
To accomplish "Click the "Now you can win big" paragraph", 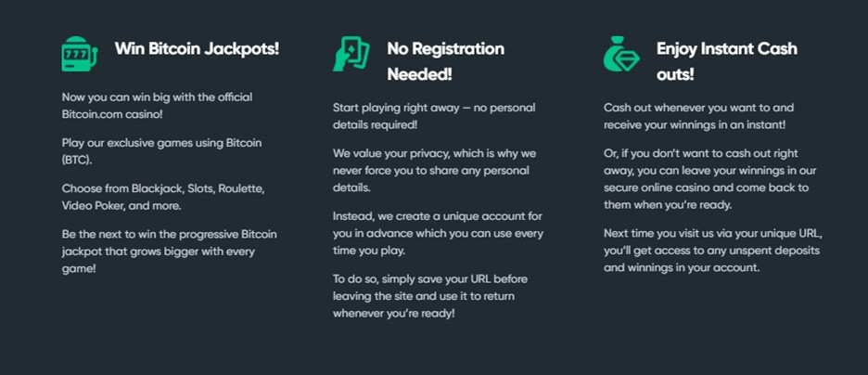I will pyautogui.click(x=158, y=106).
